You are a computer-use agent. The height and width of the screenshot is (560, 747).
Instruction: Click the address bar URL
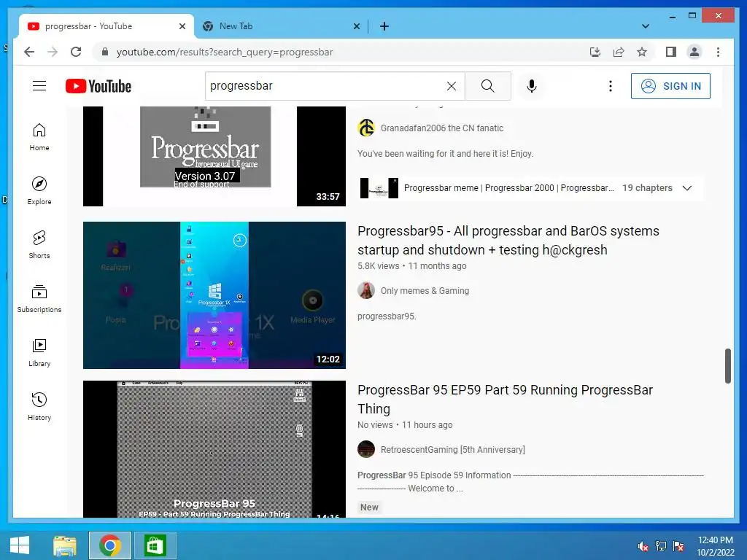225,52
